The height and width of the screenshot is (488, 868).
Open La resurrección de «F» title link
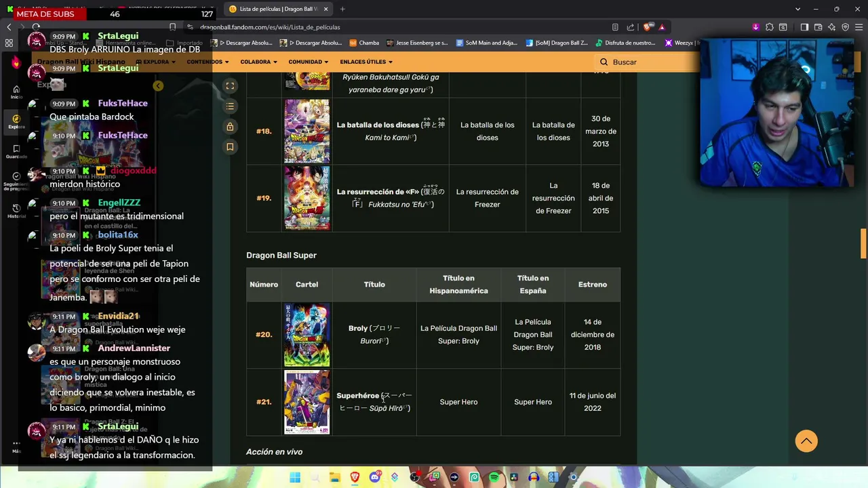377,192
